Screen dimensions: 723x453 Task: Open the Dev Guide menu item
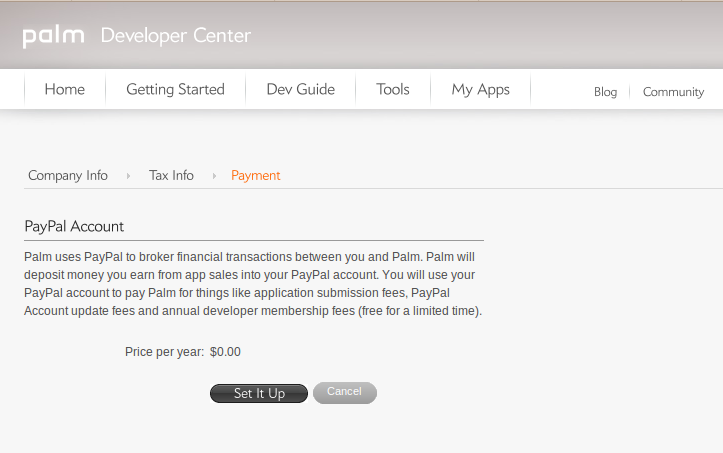[x=301, y=89]
